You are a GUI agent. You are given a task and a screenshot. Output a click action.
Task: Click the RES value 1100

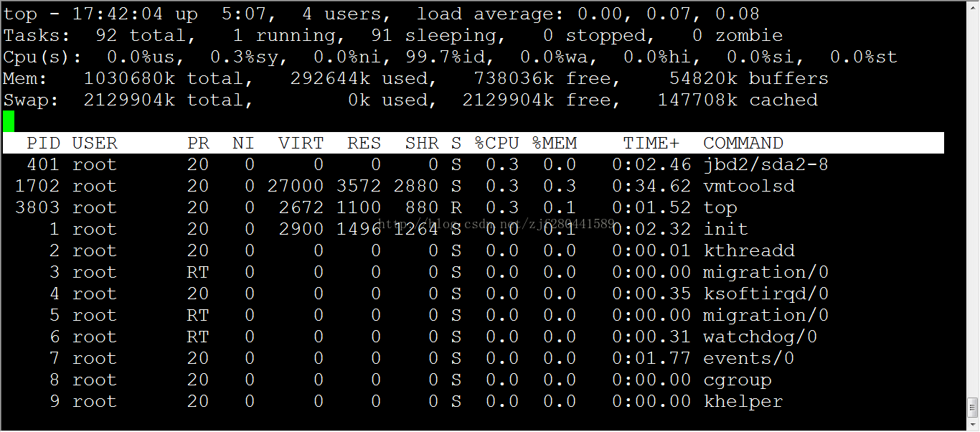tap(359, 207)
